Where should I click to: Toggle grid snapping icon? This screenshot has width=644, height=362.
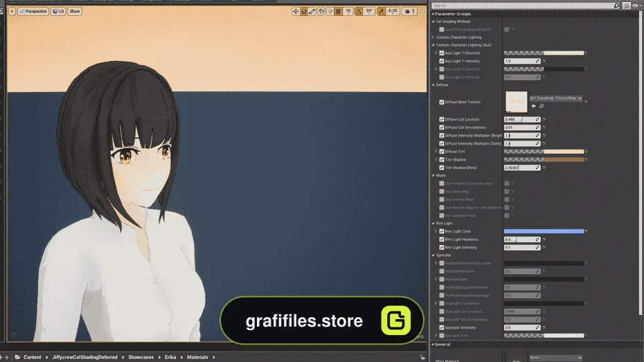339,12
